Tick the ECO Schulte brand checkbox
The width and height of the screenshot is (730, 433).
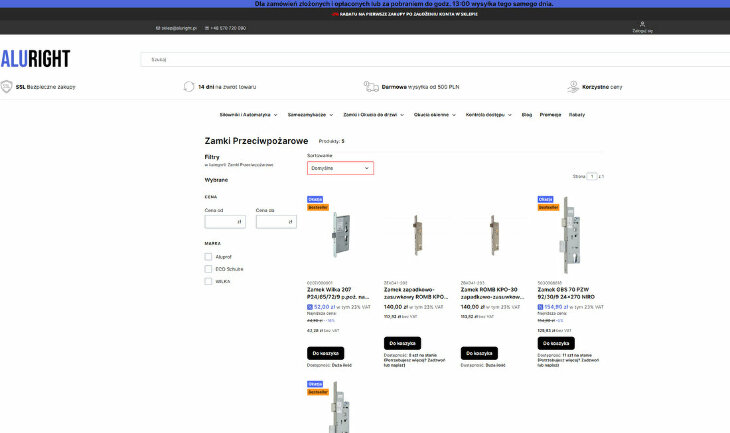click(208, 269)
